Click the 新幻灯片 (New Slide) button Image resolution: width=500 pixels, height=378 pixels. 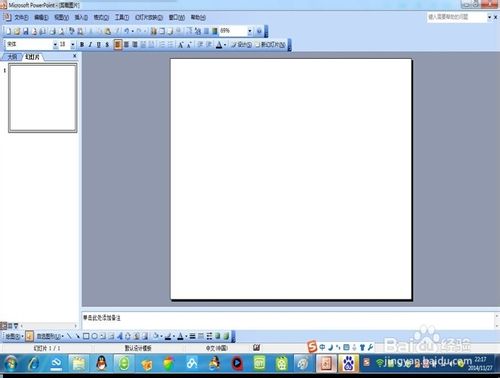click(x=271, y=45)
